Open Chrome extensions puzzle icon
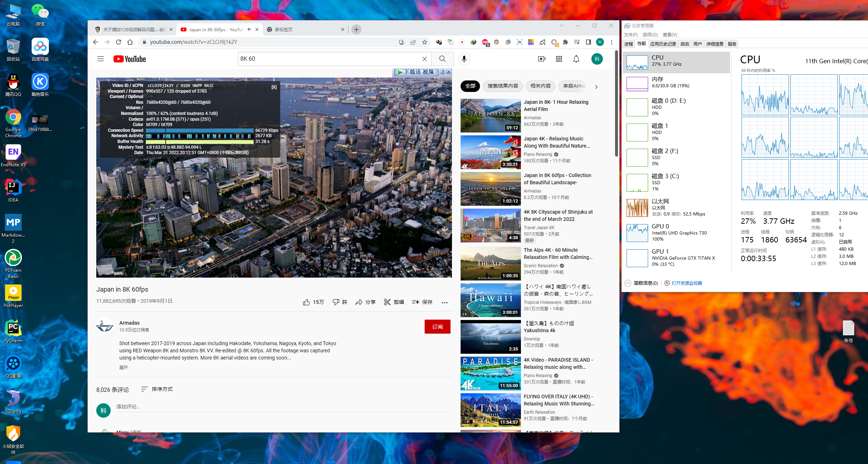The height and width of the screenshot is (464, 868). pyautogui.click(x=565, y=42)
